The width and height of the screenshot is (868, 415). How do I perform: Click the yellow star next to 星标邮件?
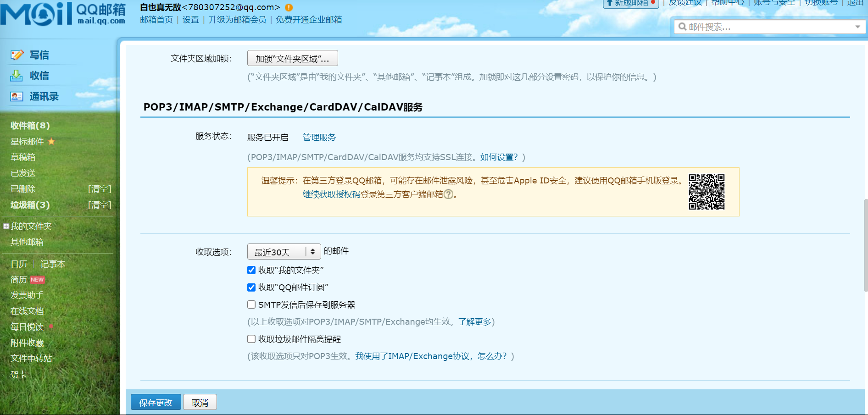pos(51,142)
